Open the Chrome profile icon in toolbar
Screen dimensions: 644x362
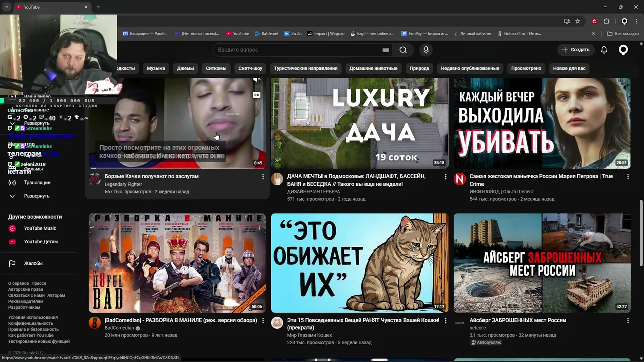[624, 21]
